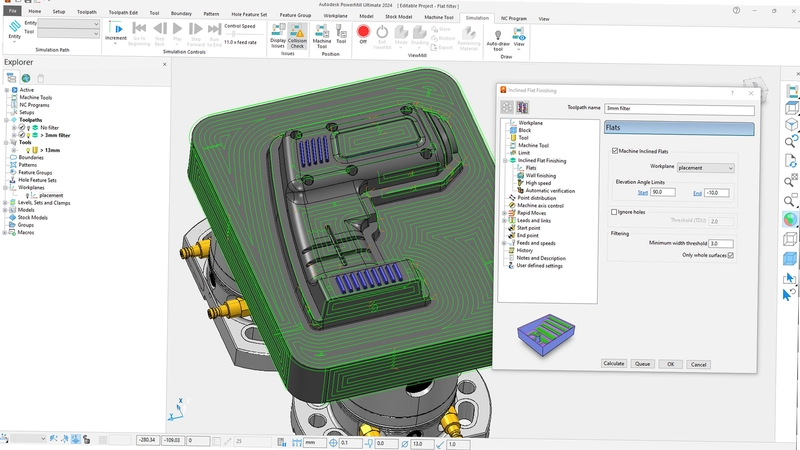
Task: Toggle lightbulb visibility of 3mm filter toolpath
Action: (x=29, y=135)
